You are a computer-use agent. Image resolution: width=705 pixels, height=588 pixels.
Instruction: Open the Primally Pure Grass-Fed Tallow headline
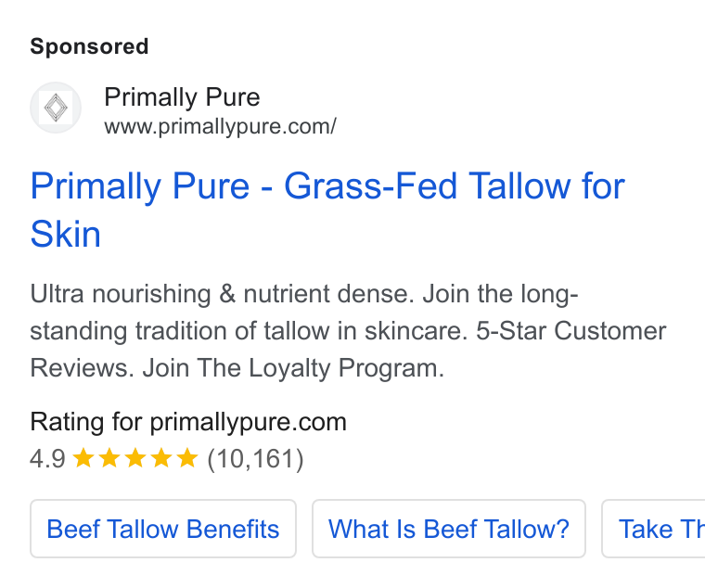pos(327,210)
